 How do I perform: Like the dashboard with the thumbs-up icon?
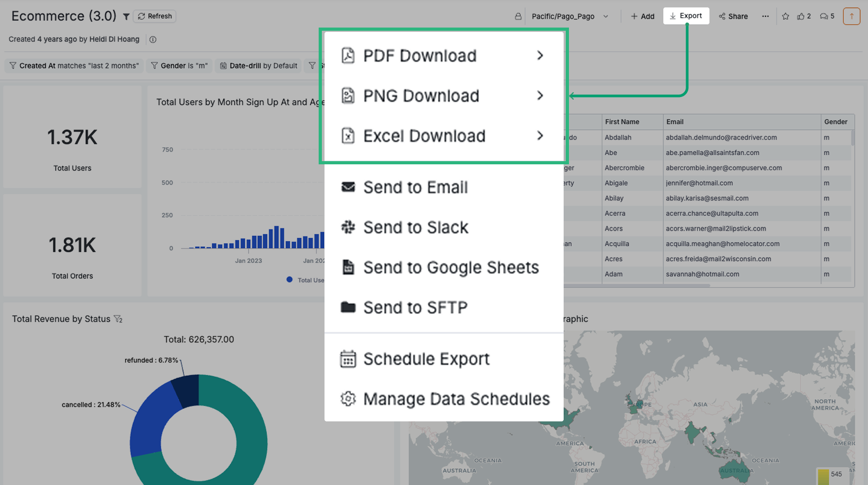click(x=802, y=16)
